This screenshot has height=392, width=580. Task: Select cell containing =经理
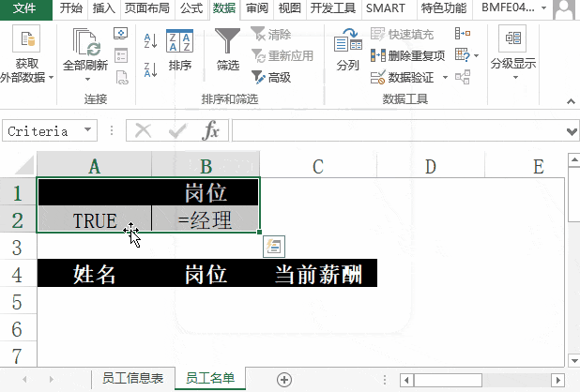(206, 219)
